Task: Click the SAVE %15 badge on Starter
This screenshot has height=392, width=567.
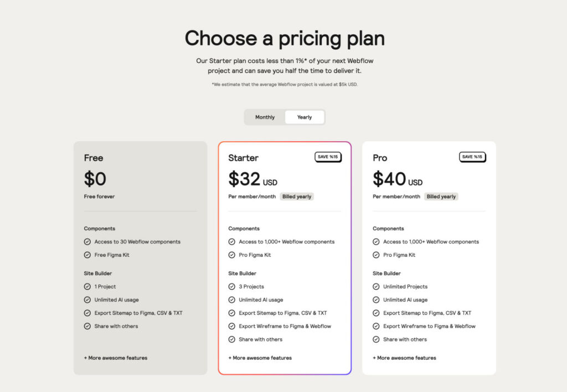Action: (x=328, y=157)
